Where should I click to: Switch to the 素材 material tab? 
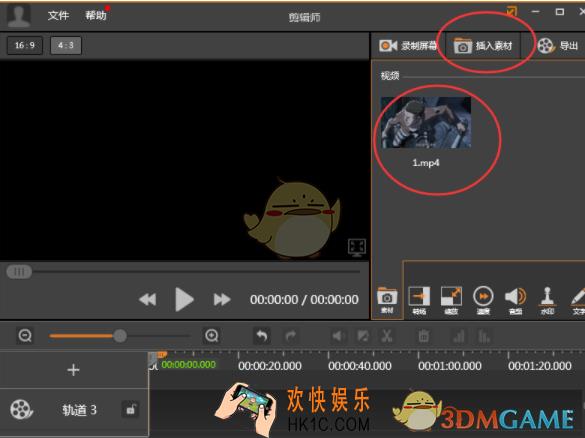point(387,300)
